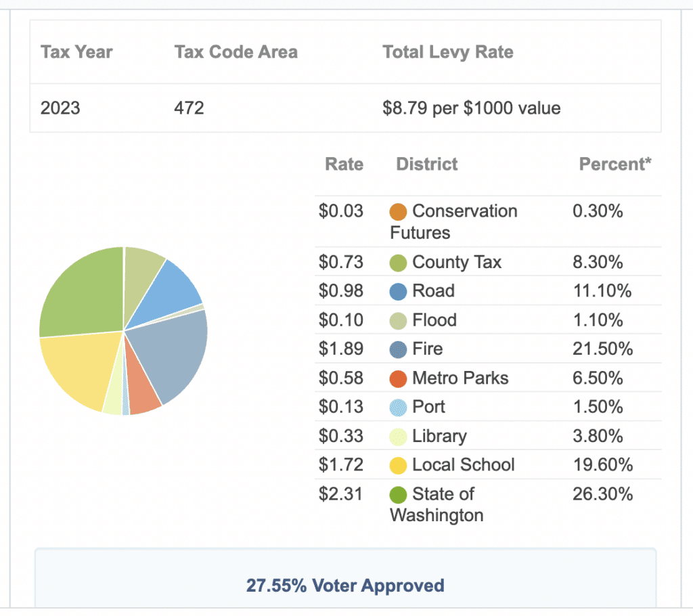
Task: Click the Total Levy Rate column header
Action: click(x=448, y=52)
